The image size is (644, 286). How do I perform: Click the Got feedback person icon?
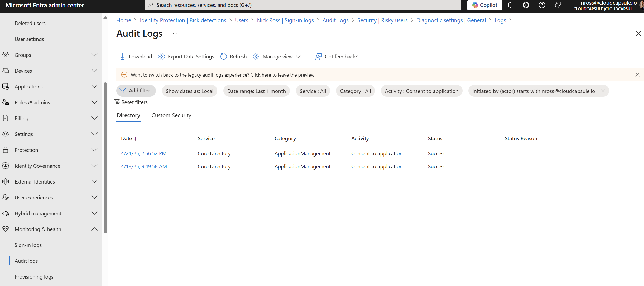[319, 57]
